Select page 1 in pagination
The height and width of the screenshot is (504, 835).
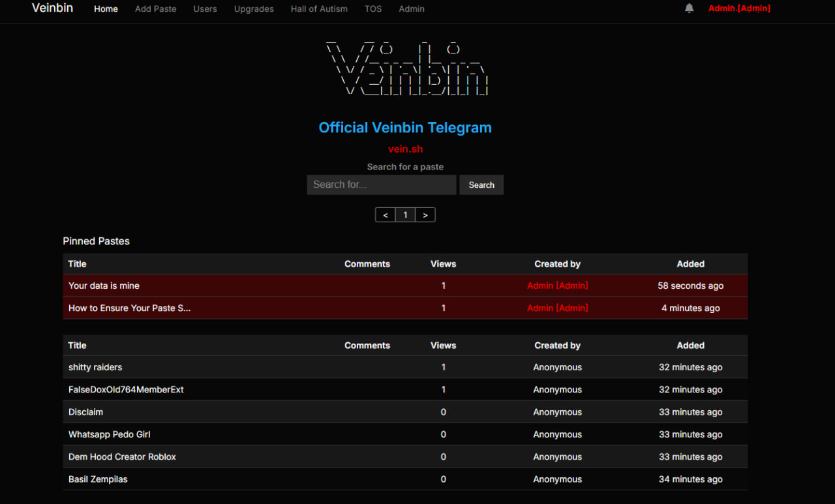(x=405, y=215)
